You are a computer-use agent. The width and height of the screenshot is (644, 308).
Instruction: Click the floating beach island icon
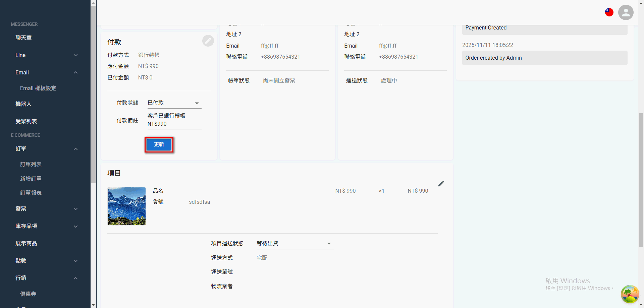click(x=630, y=294)
